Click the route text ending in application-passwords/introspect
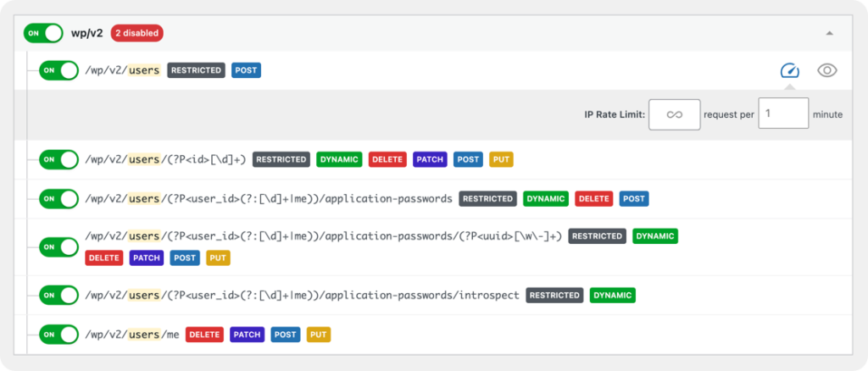 click(303, 296)
